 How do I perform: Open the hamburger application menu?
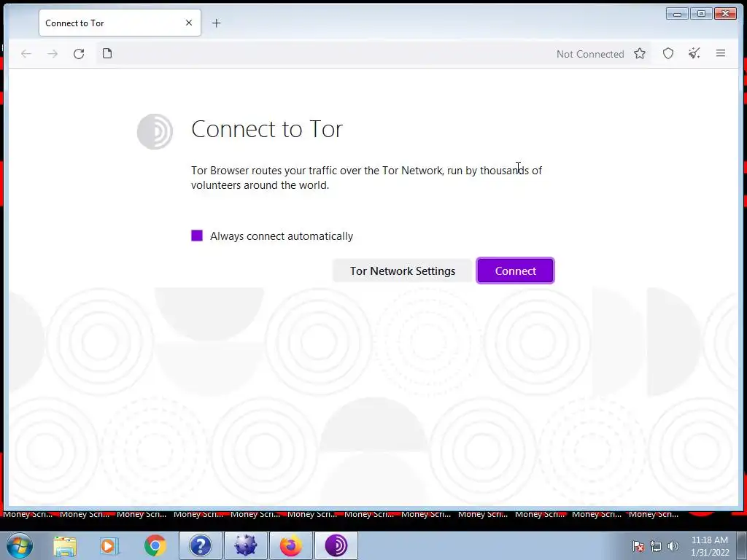[720, 53]
